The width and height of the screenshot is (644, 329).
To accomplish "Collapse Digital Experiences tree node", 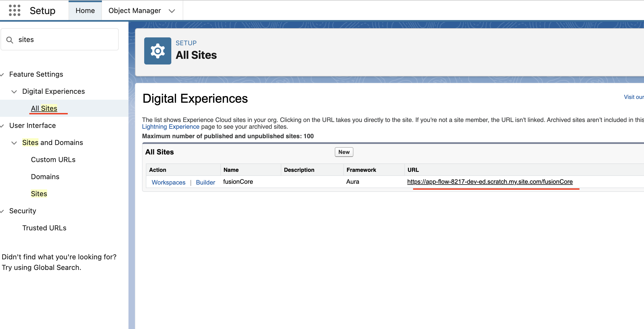I will tap(14, 92).
